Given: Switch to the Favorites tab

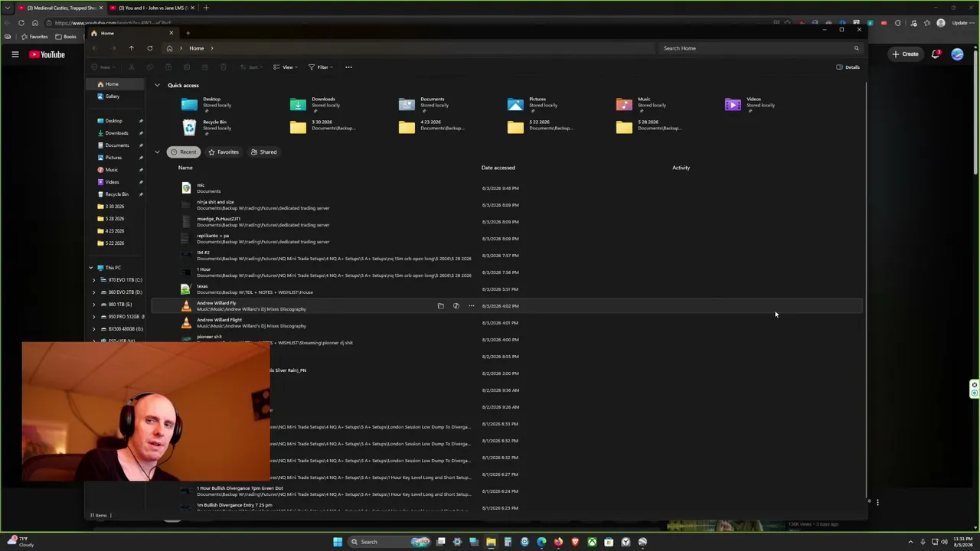Looking at the screenshot, I should click(224, 152).
